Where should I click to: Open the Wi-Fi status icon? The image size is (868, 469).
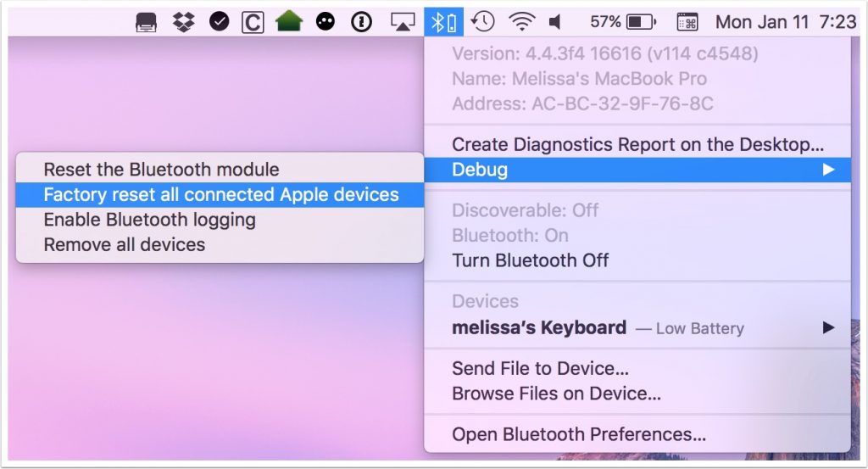click(x=522, y=22)
